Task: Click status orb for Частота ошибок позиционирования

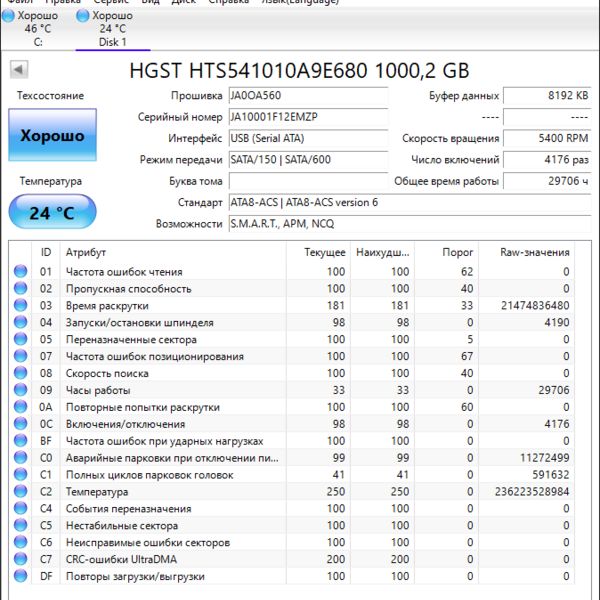Action: [21, 355]
